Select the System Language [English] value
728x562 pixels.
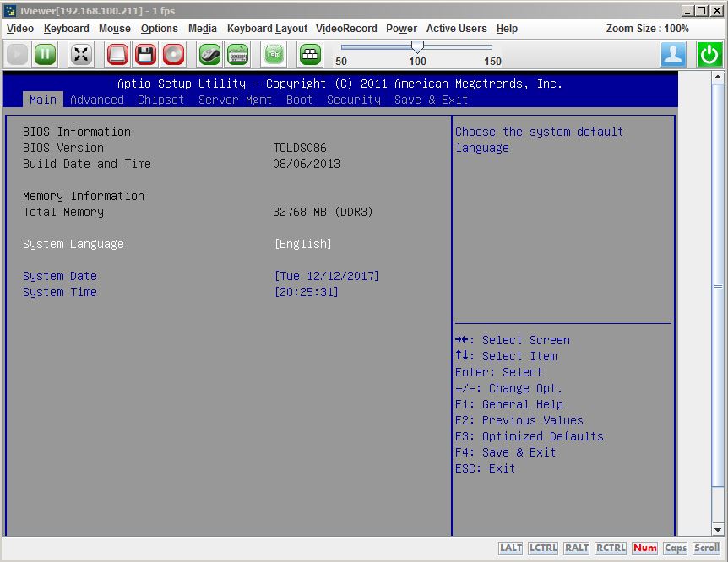302,244
